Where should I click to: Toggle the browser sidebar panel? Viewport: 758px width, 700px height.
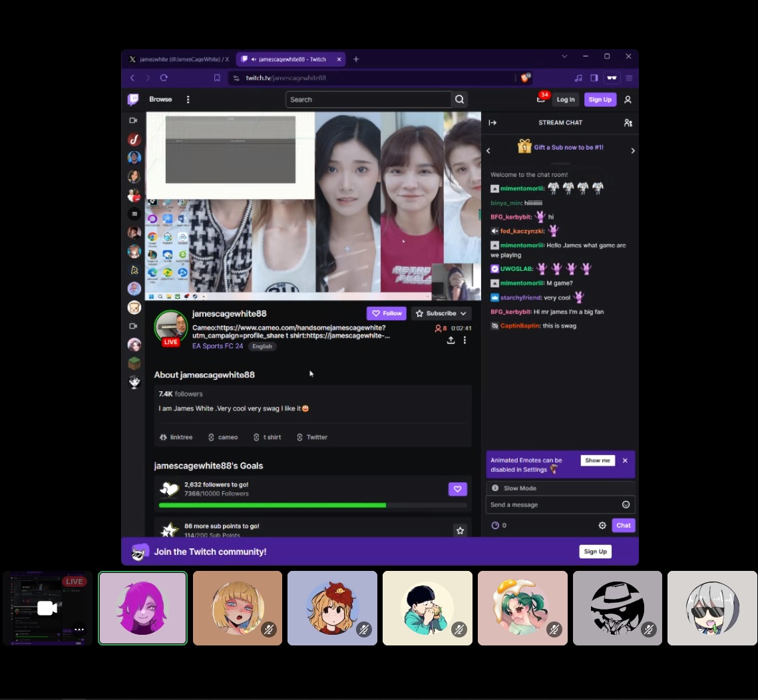594,78
